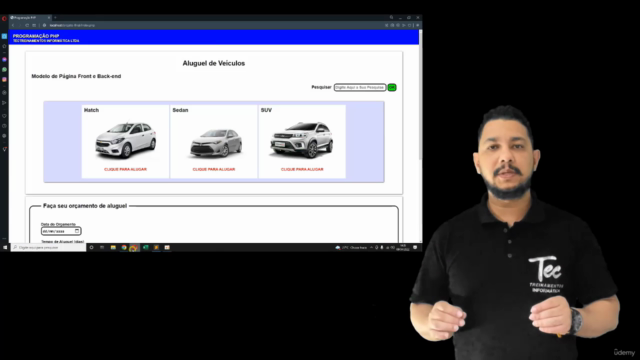Click the 'Faça seu orçamento de aluguel' legend
This screenshot has width=640, height=360.
[x=85, y=206]
